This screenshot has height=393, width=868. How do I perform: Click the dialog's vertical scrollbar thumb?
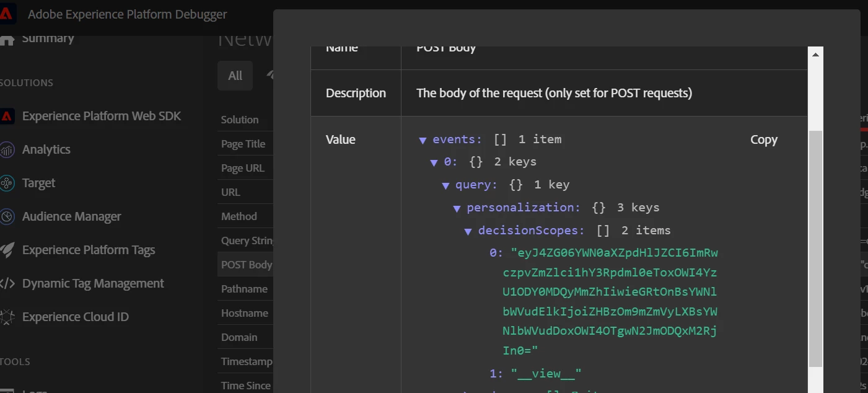815,248
